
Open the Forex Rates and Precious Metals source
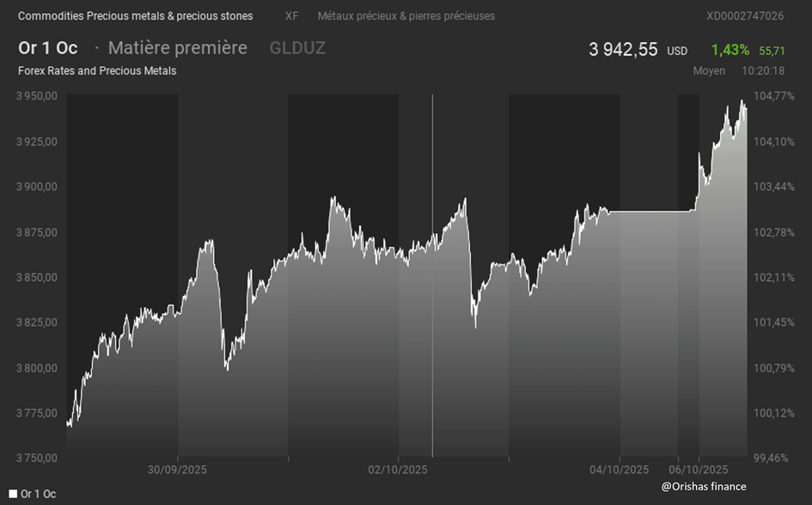coord(97,71)
